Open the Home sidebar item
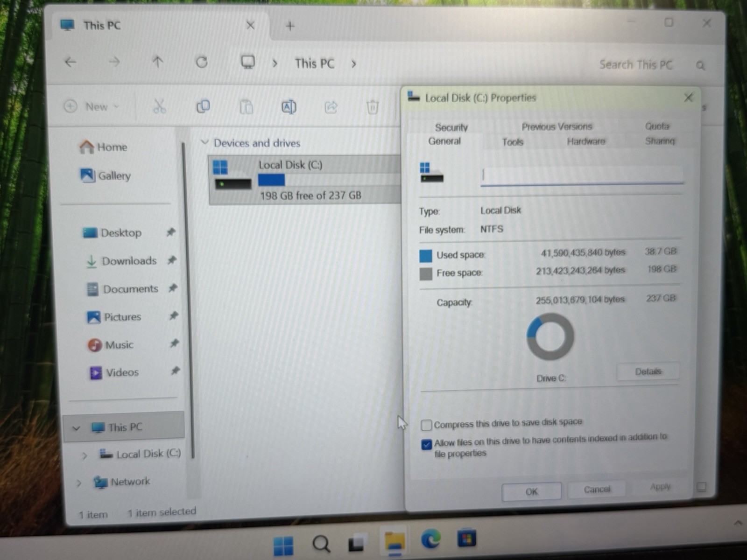The width and height of the screenshot is (747, 560). 103,147
